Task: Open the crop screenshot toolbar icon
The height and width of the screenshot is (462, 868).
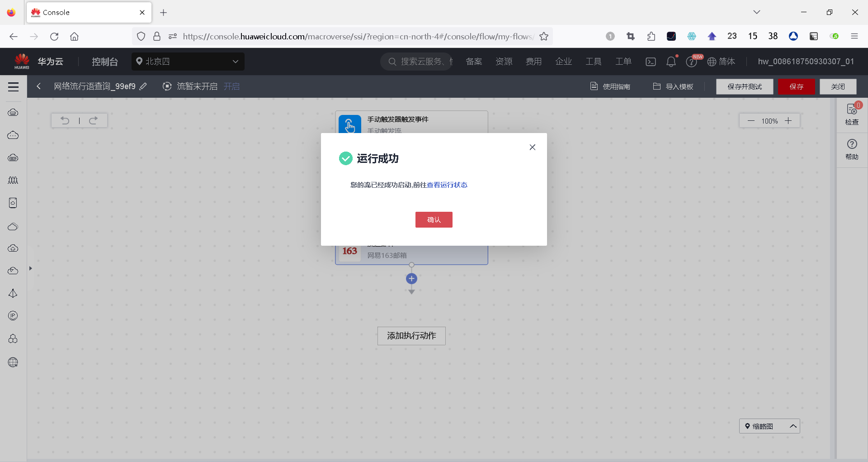Action: pos(631,37)
